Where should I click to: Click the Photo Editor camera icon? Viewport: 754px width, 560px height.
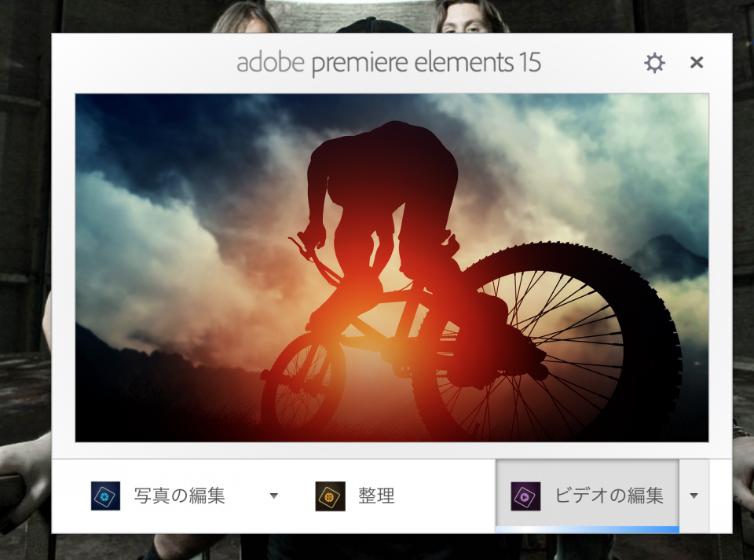105,496
